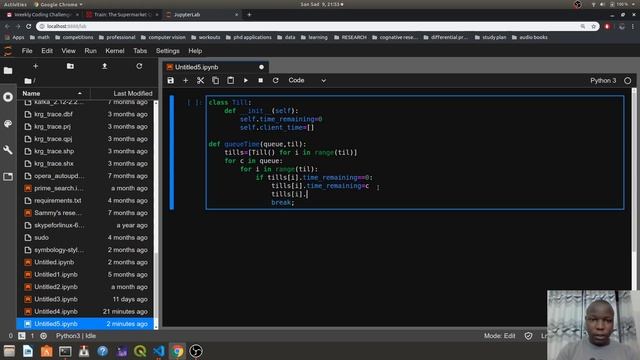
Task: Open Visual Studio Code from the dock
Action: point(159,351)
